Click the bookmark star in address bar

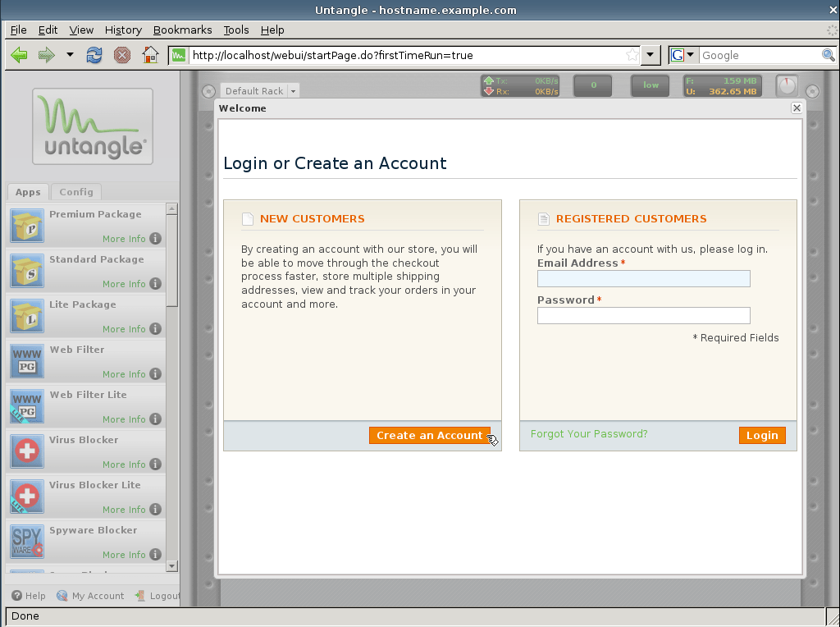click(632, 55)
